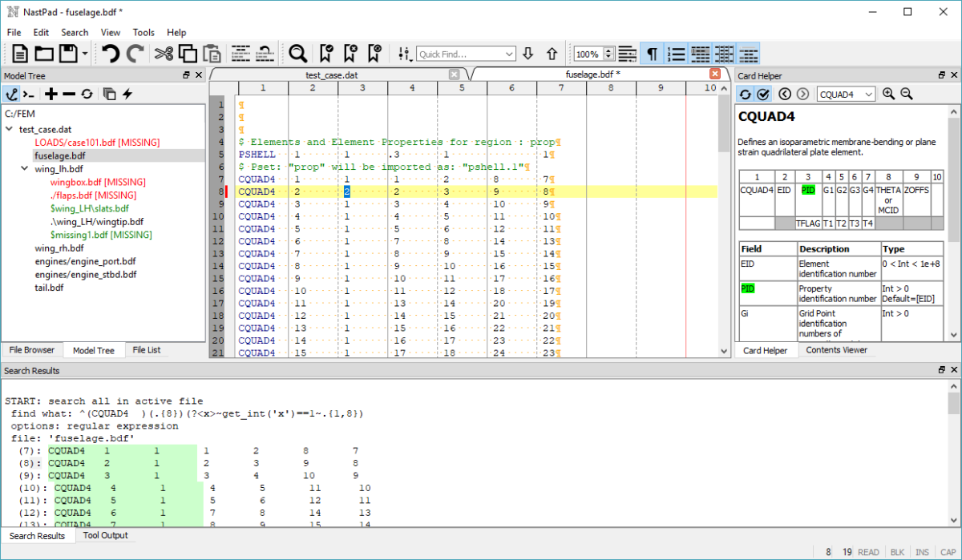Collapse the wing_lh.bdf tree node

tap(23, 168)
